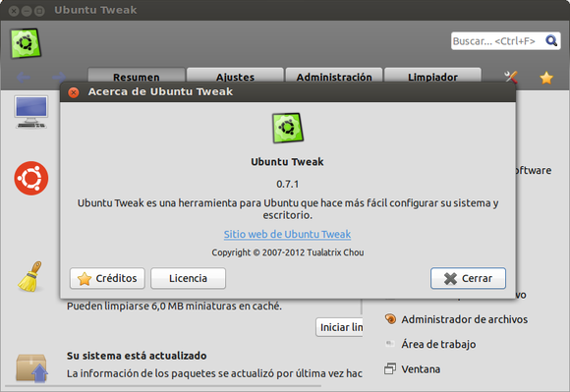Open the Administración tab
570x392 pixels.
(x=334, y=76)
